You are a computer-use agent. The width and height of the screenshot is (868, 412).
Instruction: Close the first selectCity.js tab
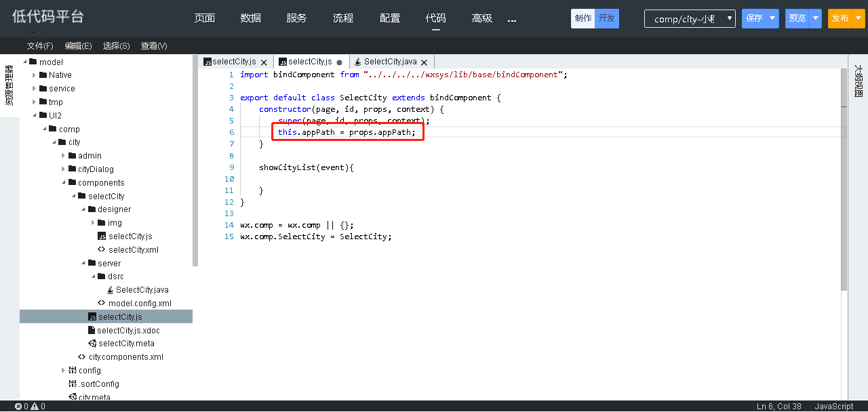(x=264, y=62)
